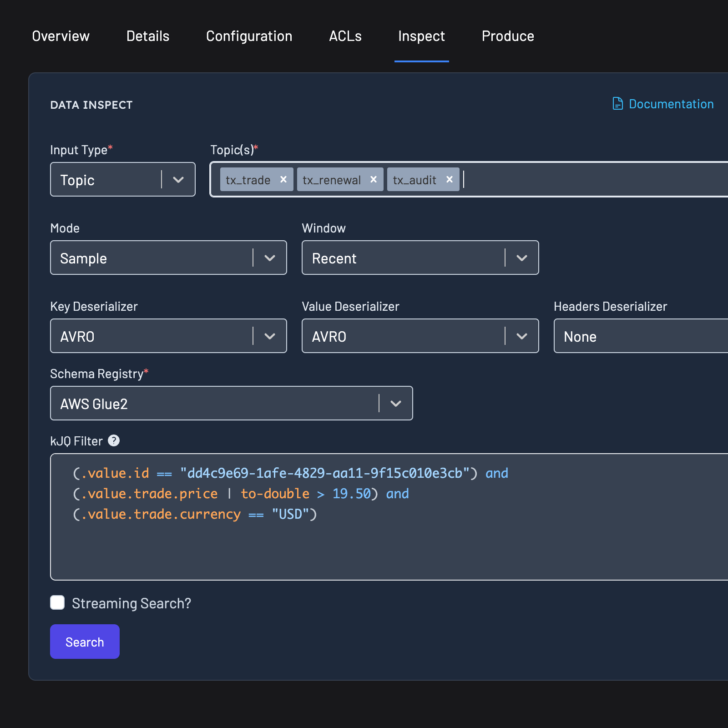
Task: Expand the Schema Registry dropdown
Action: (x=395, y=403)
